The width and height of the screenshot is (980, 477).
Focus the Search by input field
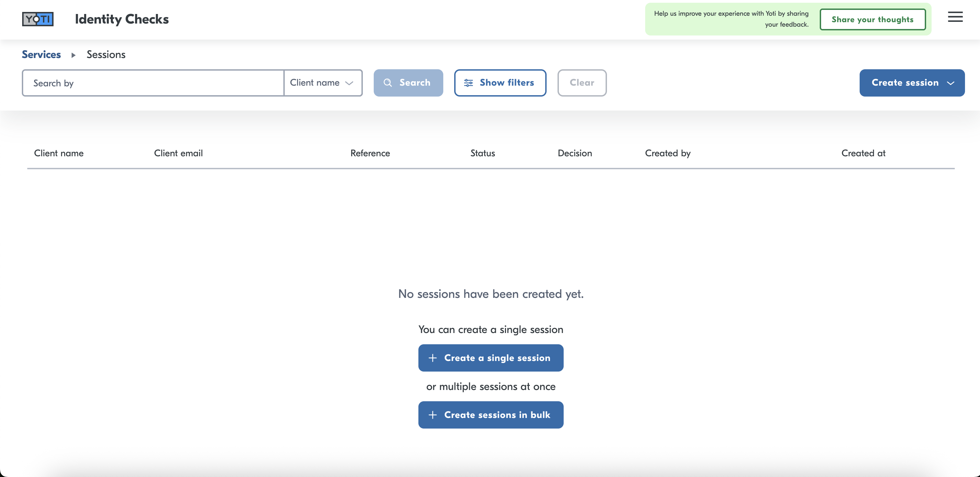click(x=152, y=83)
